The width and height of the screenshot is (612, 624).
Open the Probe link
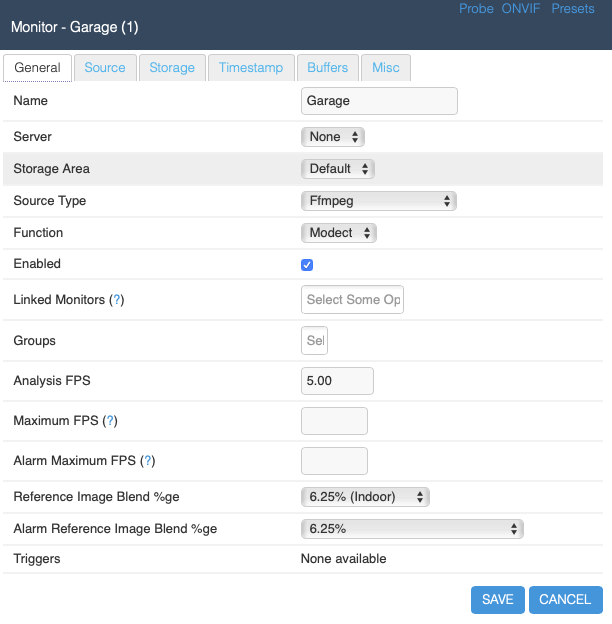point(476,9)
